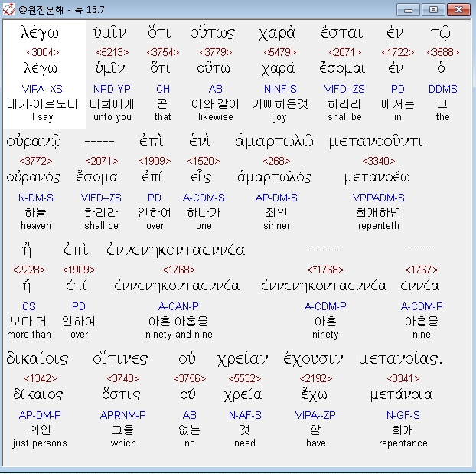Click Strong's number <1767>
The height and width of the screenshot is (474, 476).
(x=422, y=270)
